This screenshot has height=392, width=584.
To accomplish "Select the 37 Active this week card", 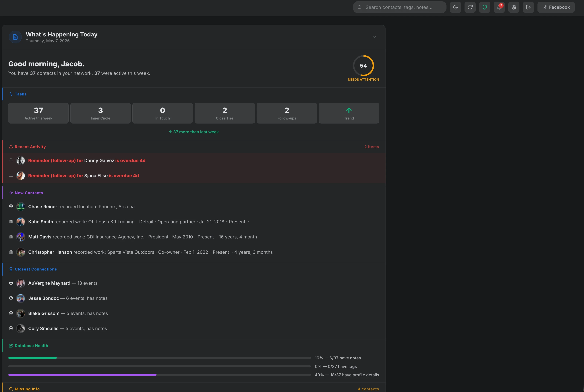I will point(38,113).
